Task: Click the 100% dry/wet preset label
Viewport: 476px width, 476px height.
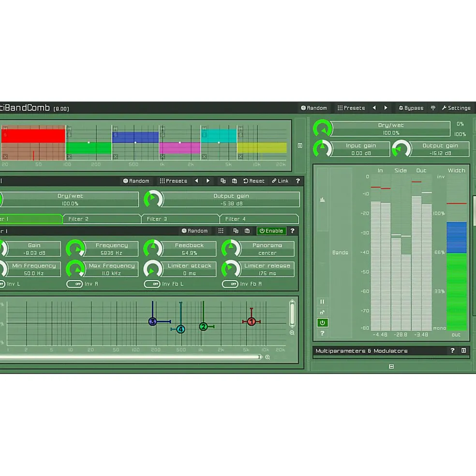Action: tap(460, 134)
